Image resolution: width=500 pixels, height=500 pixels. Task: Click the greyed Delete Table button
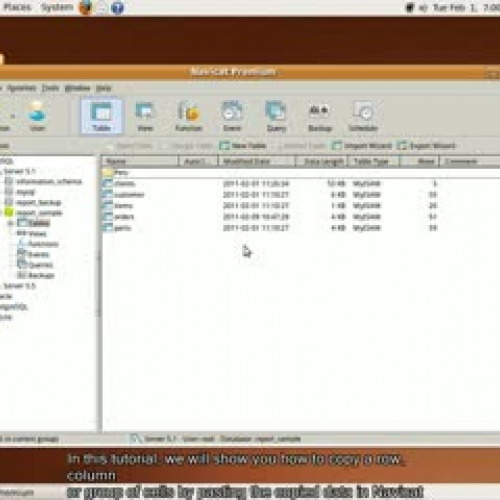[x=301, y=146]
